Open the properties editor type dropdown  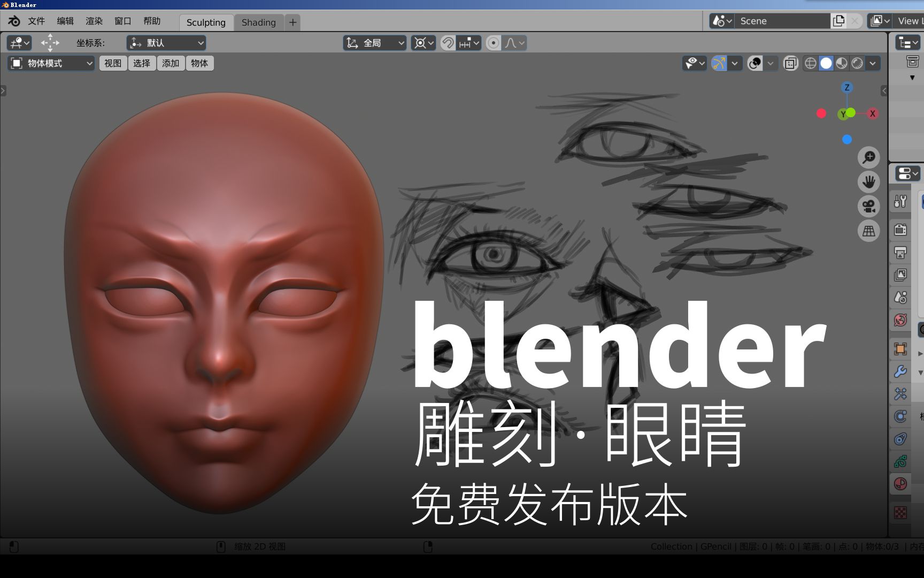point(908,173)
